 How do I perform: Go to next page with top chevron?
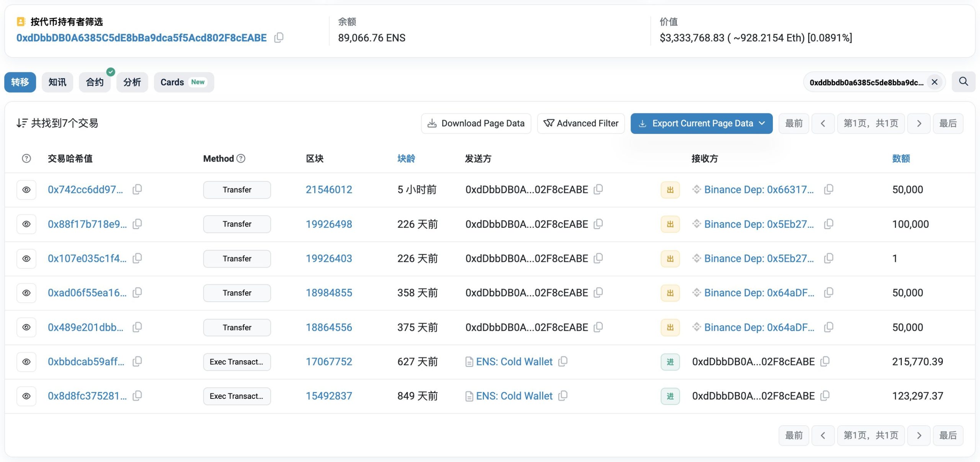pos(919,123)
